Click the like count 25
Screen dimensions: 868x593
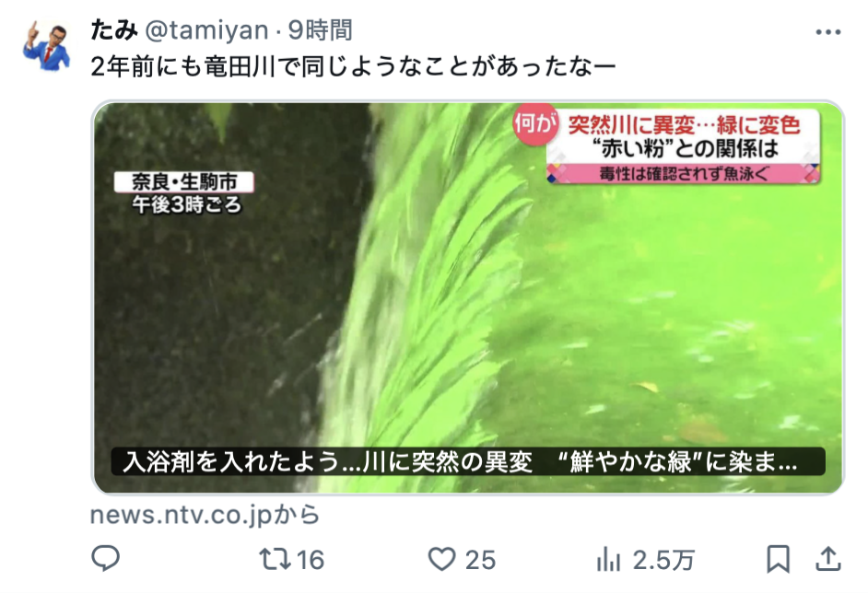click(480, 560)
